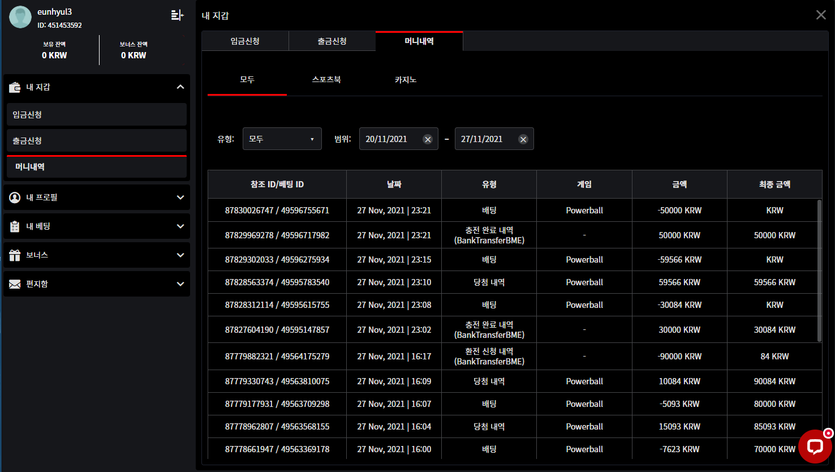This screenshot has width=835, height=472.
Task: Click the 게임 column header
Action: [584, 184]
